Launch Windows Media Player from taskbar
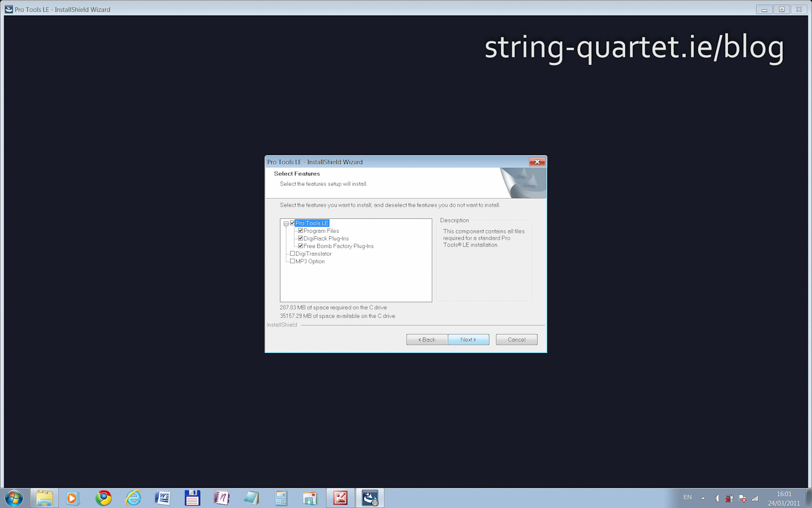 pyautogui.click(x=73, y=498)
